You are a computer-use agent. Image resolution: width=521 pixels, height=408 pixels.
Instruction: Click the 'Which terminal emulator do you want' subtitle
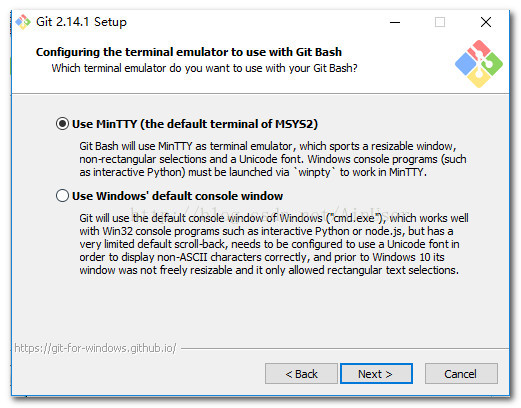[204, 68]
